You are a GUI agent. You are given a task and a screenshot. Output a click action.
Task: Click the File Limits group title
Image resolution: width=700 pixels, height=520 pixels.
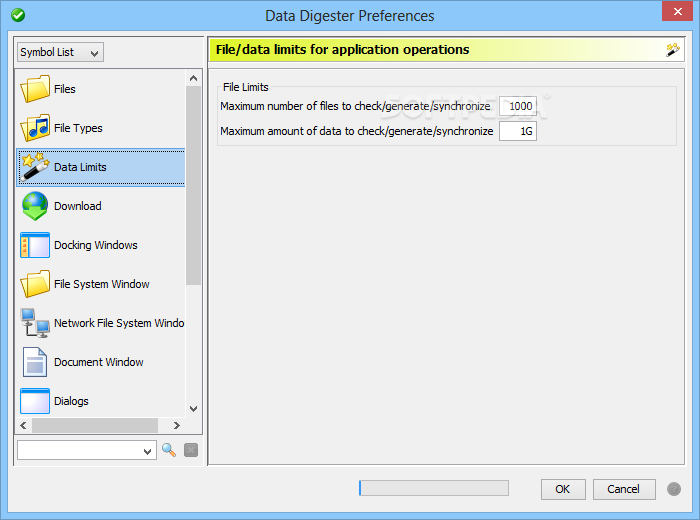246,87
